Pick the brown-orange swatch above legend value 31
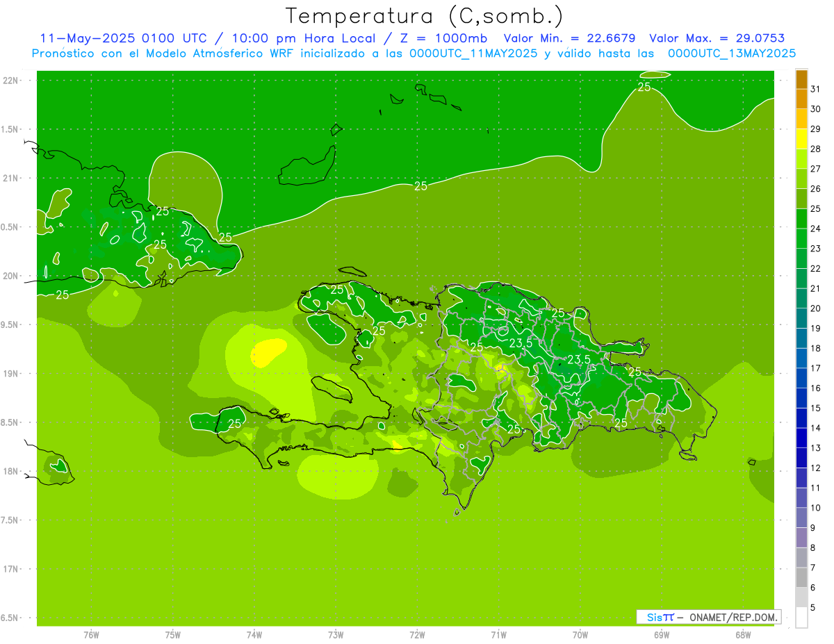Viewport: 834px width, 644px height. [x=802, y=79]
